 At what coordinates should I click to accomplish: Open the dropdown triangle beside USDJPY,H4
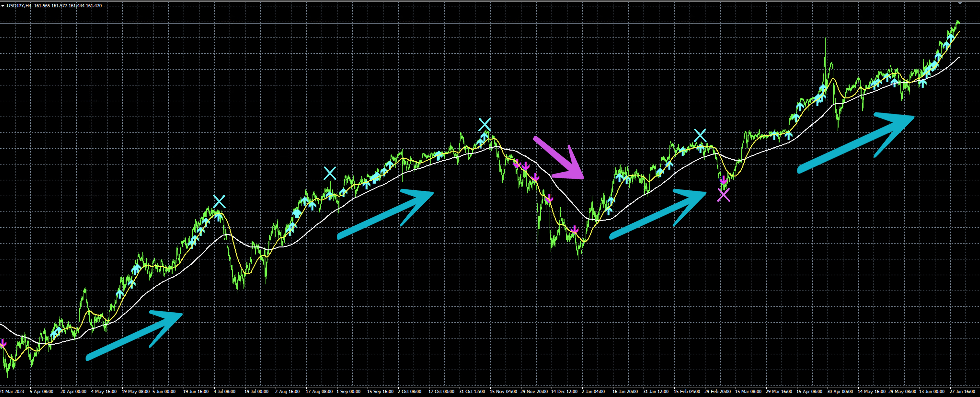tap(3, 6)
